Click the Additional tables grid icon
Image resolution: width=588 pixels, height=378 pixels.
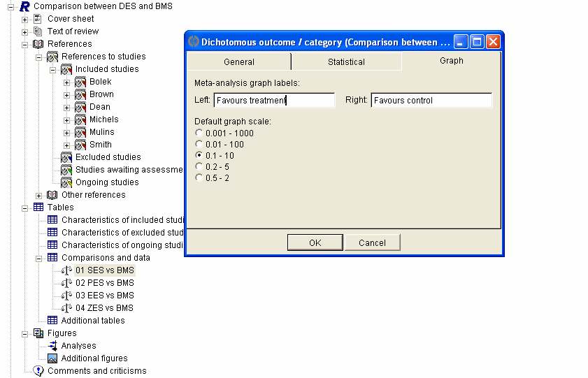(52, 320)
